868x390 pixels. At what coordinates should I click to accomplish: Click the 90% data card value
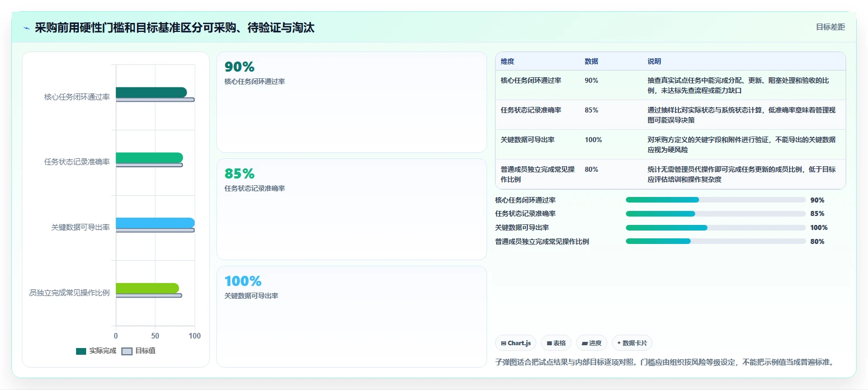tap(239, 67)
